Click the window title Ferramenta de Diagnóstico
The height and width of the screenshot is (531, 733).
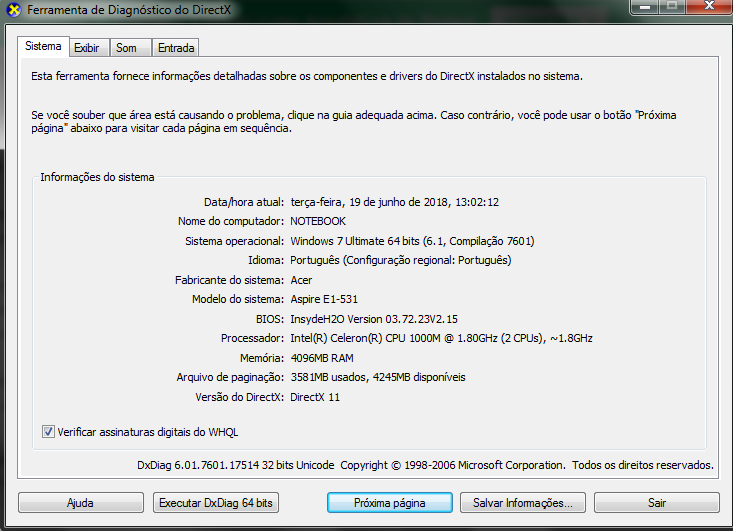[129, 10]
